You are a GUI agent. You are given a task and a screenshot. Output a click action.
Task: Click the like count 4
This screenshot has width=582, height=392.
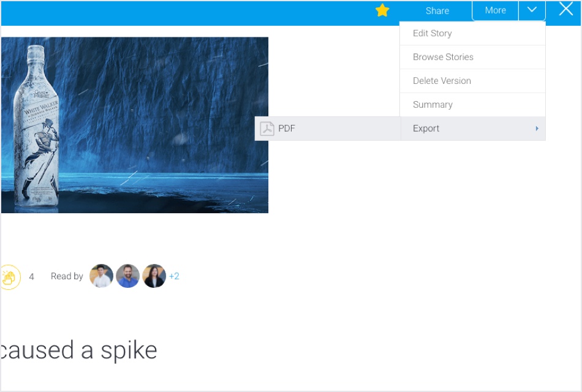point(31,277)
